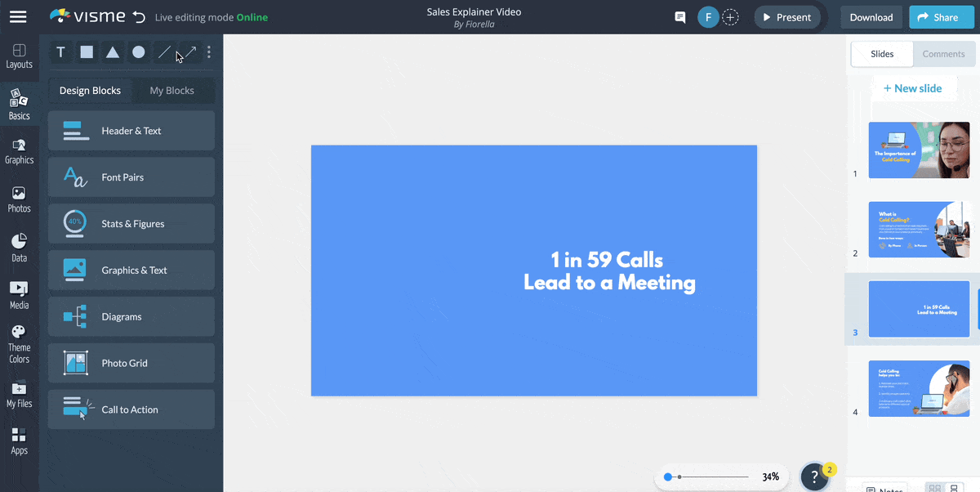This screenshot has height=492, width=980.
Task: Select the Line tool
Action: click(x=163, y=51)
